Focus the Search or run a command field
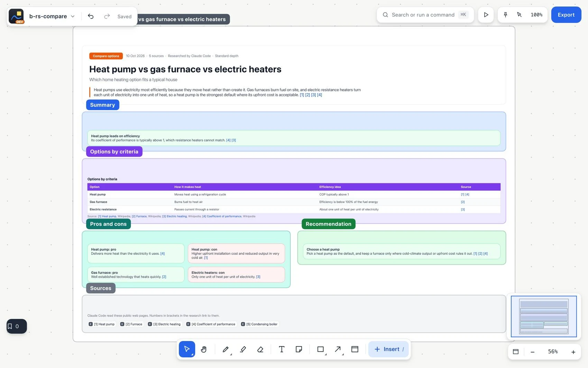The image size is (588, 368). tap(425, 15)
